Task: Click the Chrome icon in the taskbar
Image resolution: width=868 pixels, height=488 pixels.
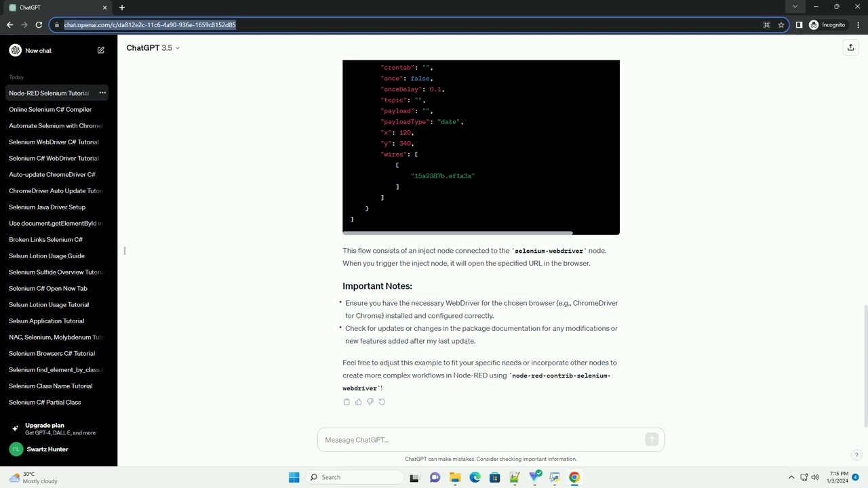Action: pos(574,477)
